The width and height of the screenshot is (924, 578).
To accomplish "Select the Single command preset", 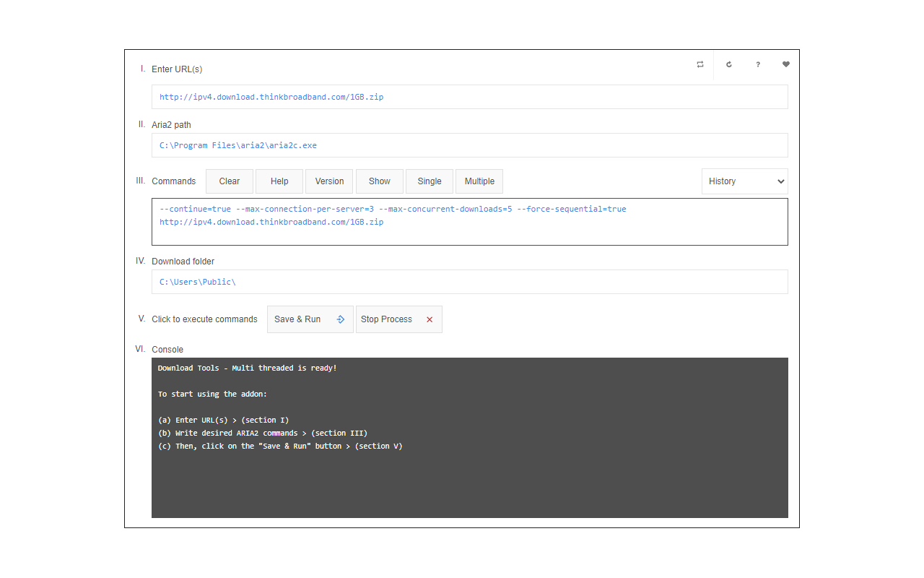I will click(430, 181).
